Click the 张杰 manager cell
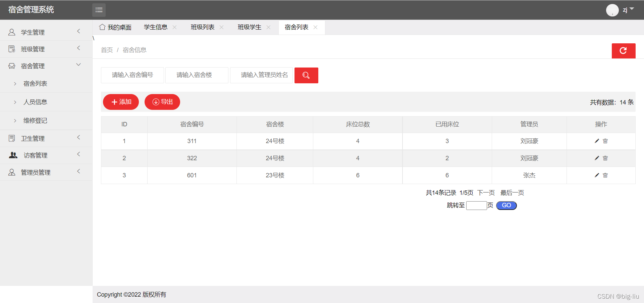The width and height of the screenshot is (644, 303). 529,175
